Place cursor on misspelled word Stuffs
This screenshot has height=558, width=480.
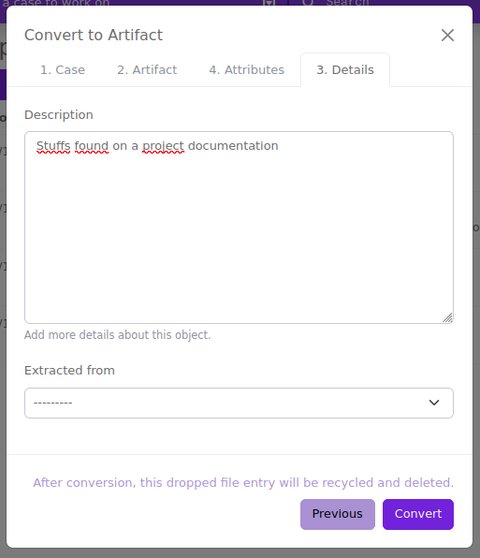click(x=53, y=146)
